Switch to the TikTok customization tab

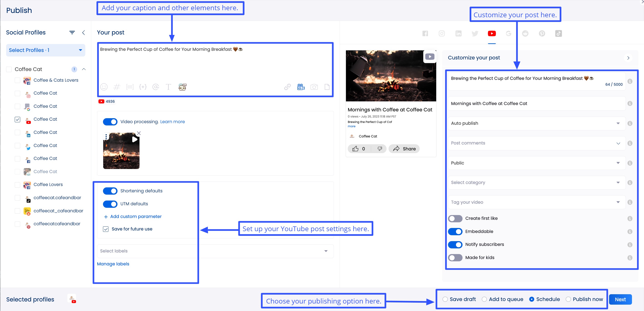pos(558,33)
